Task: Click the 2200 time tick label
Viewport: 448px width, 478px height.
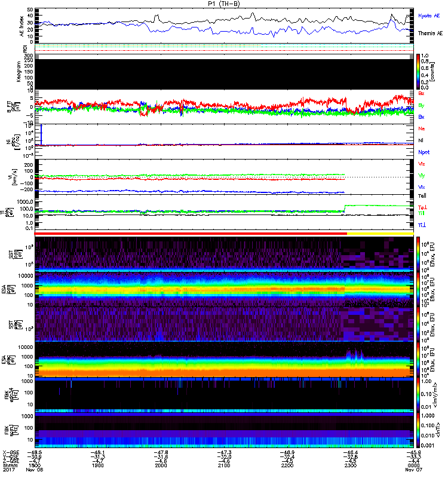Action: [287, 465]
